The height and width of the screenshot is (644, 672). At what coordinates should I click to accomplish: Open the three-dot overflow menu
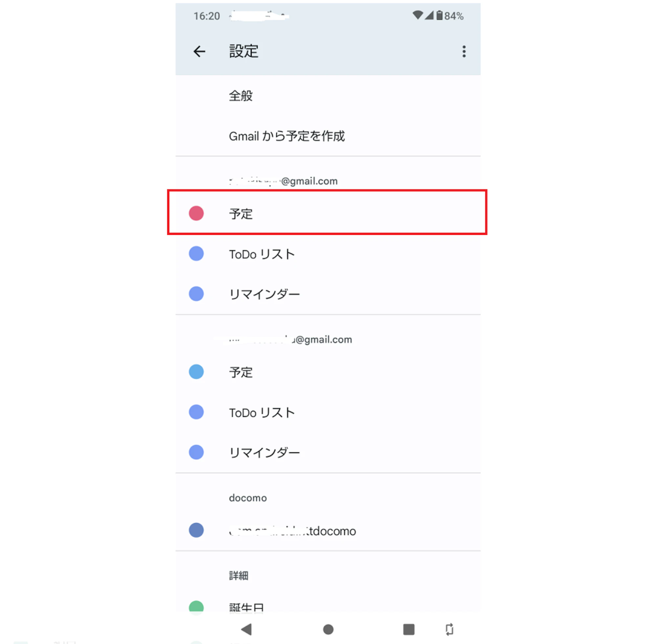click(x=464, y=52)
